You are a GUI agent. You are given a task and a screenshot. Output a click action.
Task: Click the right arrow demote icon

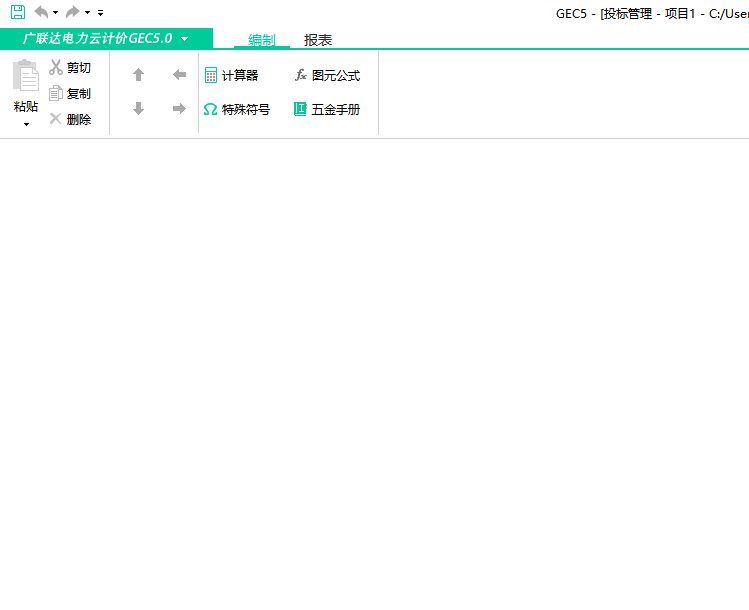point(179,108)
